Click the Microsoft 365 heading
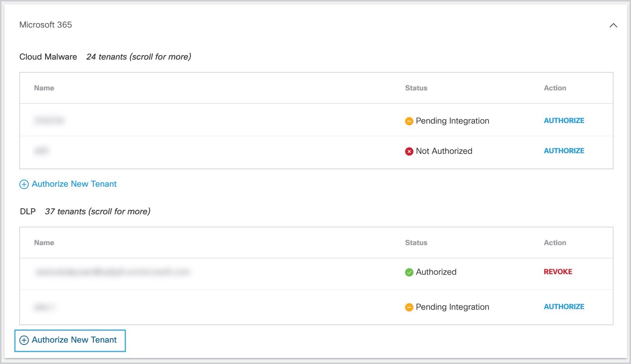The width and height of the screenshot is (631, 364). pos(46,25)
